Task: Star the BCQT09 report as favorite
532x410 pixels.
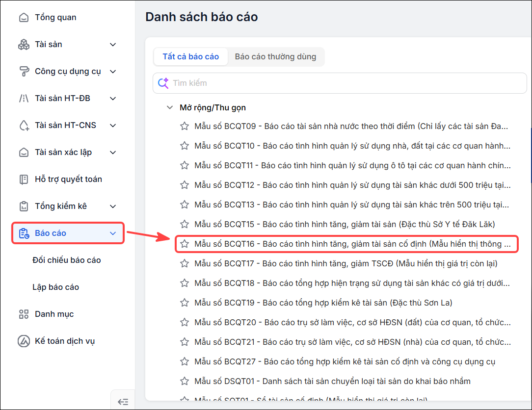Action: 185,126
